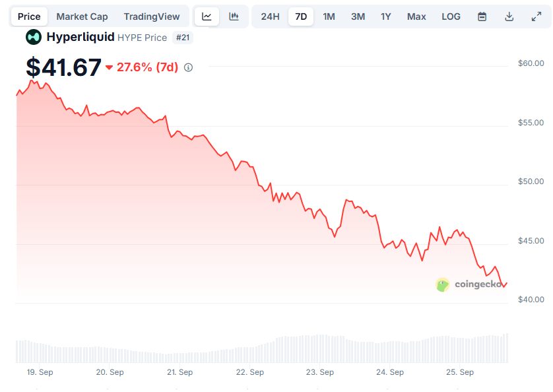Switch to the Market Cap tab

tap(82, 16)
